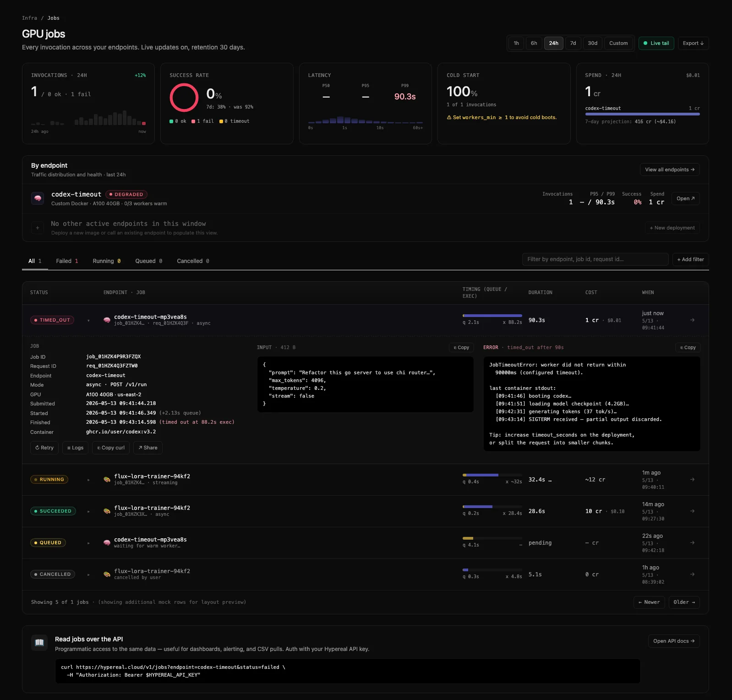
Task: Select the 24h time range
Action: [x=554, y=43]
